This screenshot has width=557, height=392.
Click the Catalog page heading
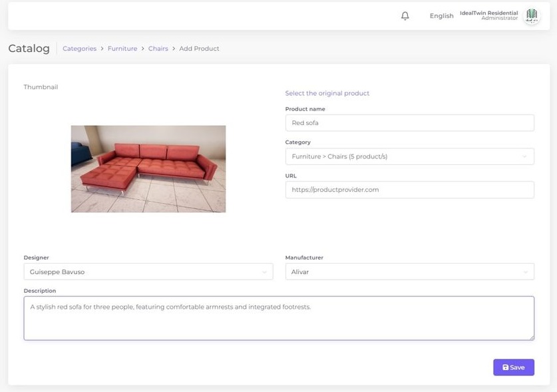click(29, 49)
